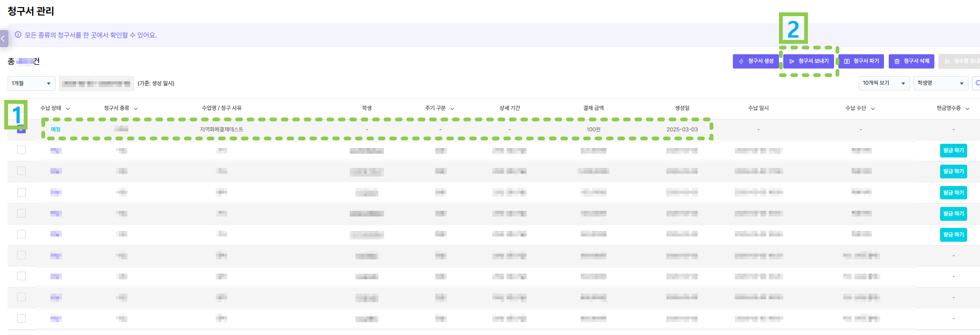This screenshot has width=980, height=335.
Task: Click the 청구서 파기 button
Action: tap(861, 61)
